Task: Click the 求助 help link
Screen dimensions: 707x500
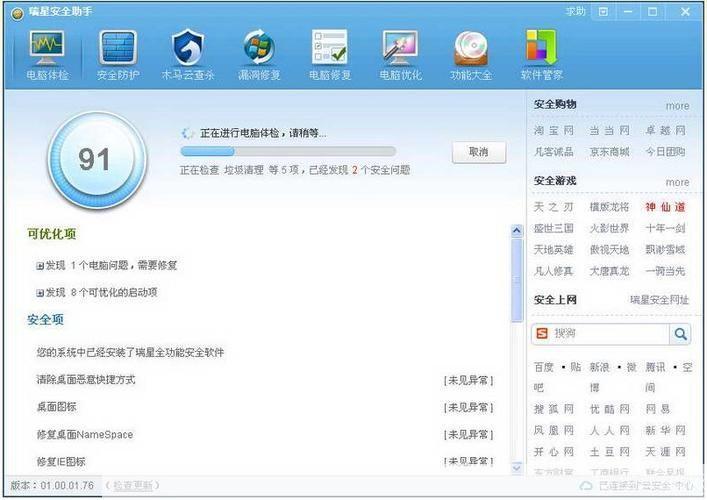Action: tap(576, 12)
